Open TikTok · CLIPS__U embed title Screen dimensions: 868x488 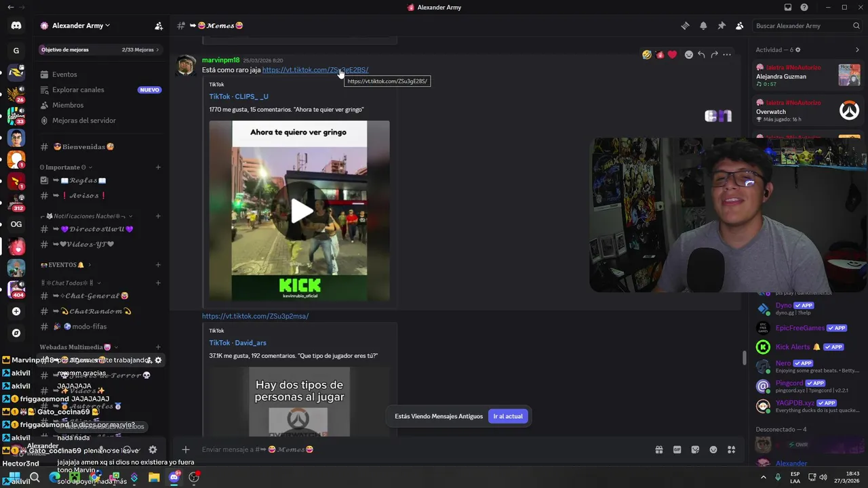point(239,96)
